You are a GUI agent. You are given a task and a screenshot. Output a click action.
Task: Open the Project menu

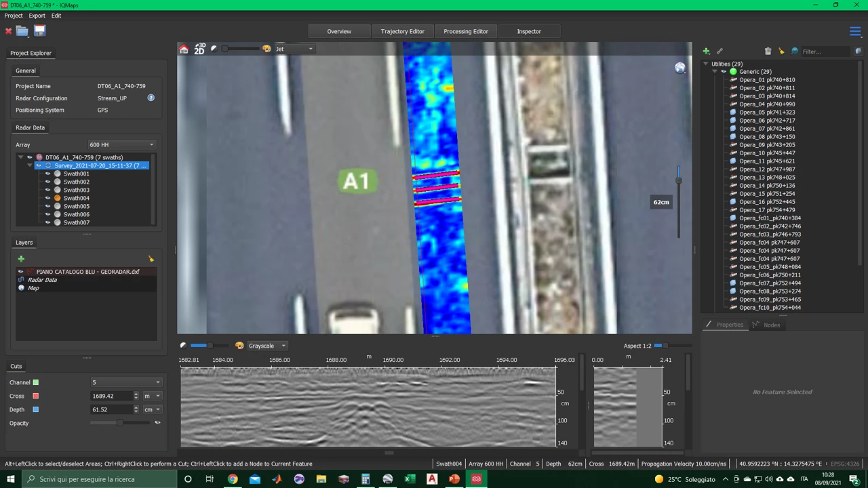coord(14,16)
